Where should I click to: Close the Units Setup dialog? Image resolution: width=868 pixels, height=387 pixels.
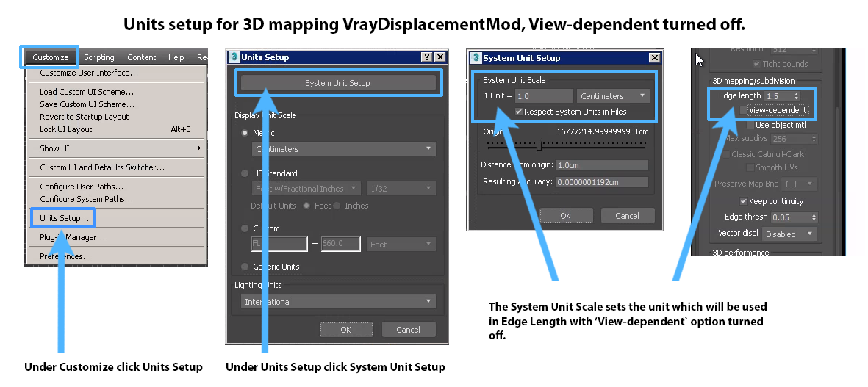(x=440, y=57)
